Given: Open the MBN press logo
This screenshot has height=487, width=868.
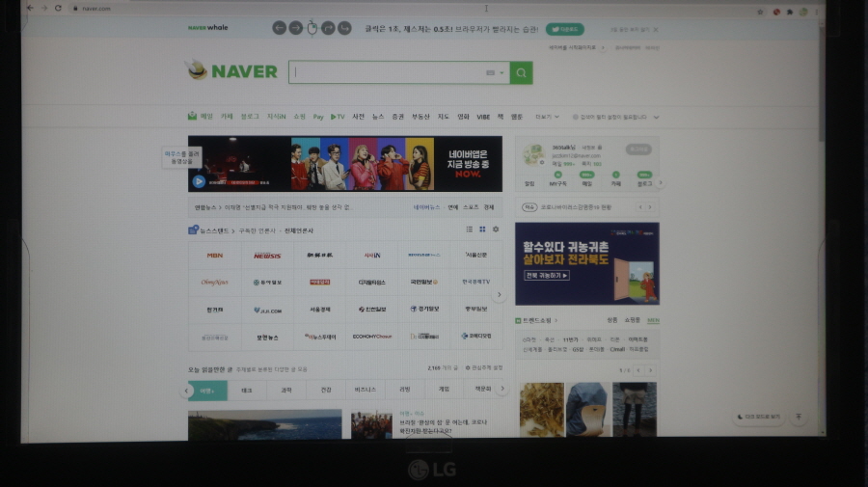Looking at the screenshot, I should click(215, 256).
